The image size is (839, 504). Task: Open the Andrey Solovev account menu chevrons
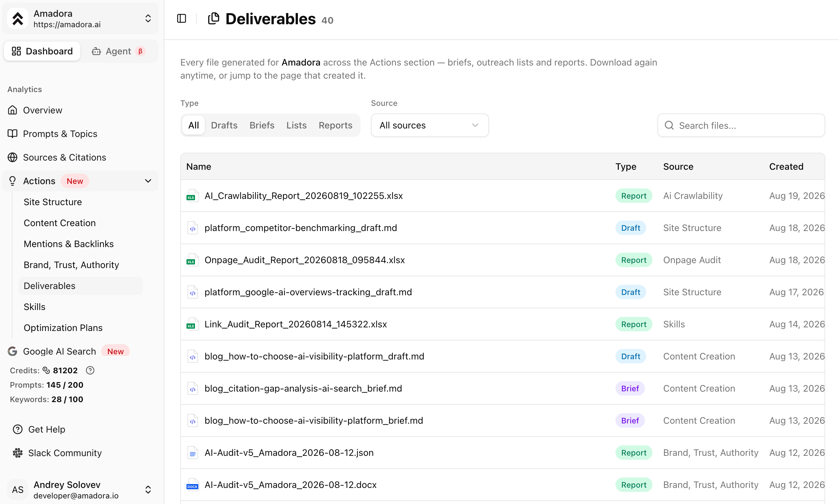[x=148, y=489]
